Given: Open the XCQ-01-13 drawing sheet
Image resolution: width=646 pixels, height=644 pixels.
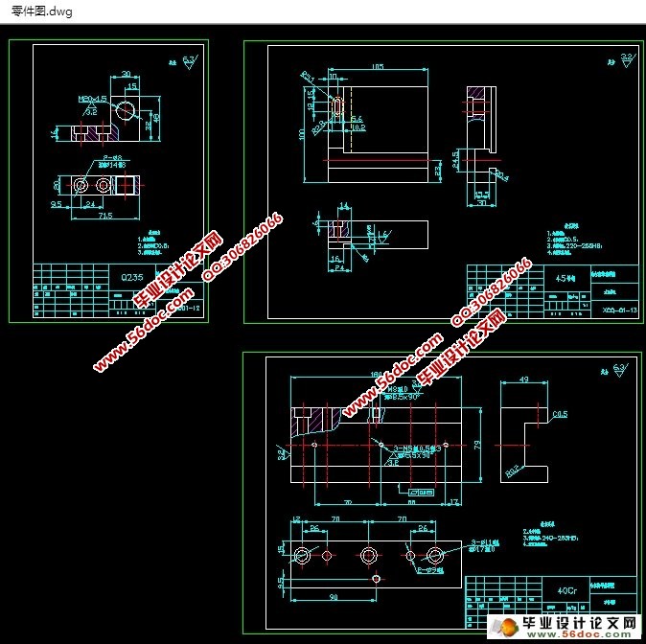Looking at the screenshot, I should 444,182.
